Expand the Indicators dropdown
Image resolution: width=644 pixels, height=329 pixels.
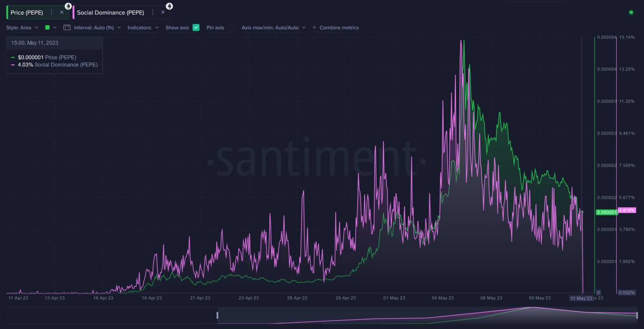click(143, 28)
